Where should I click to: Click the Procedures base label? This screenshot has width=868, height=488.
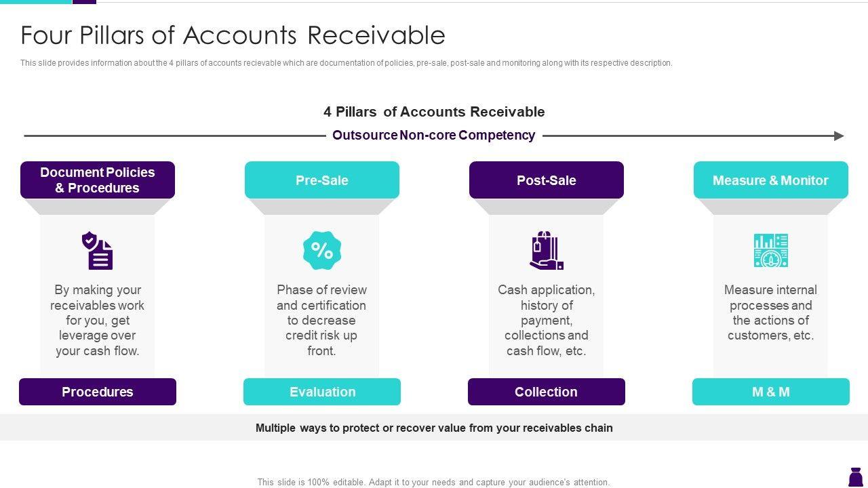[x=98, y=392]
